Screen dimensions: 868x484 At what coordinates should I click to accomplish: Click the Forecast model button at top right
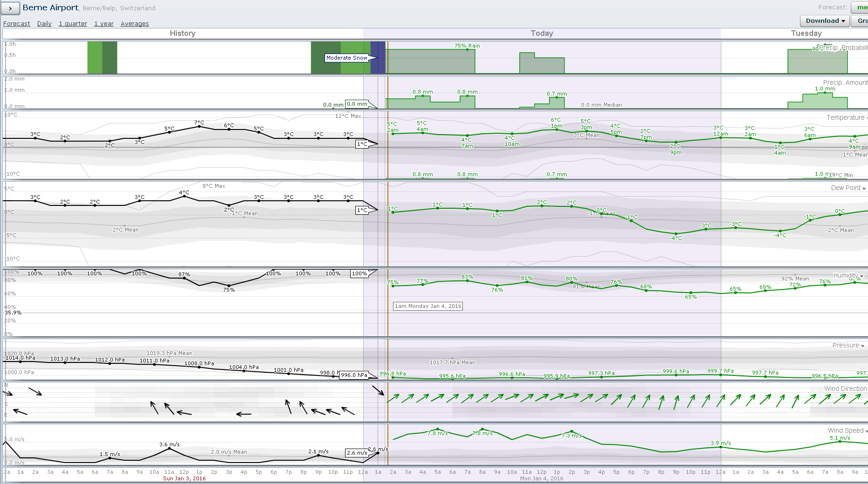tap(861, 7)
